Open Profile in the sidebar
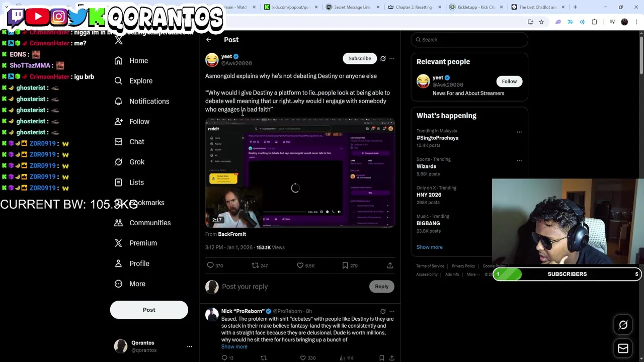This screenshot has width=644, height=362. coord(131,263)
